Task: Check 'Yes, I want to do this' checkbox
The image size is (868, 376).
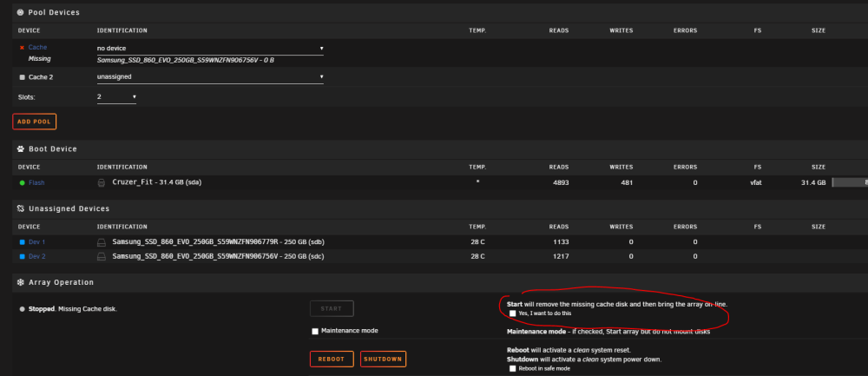Action: 513,313
